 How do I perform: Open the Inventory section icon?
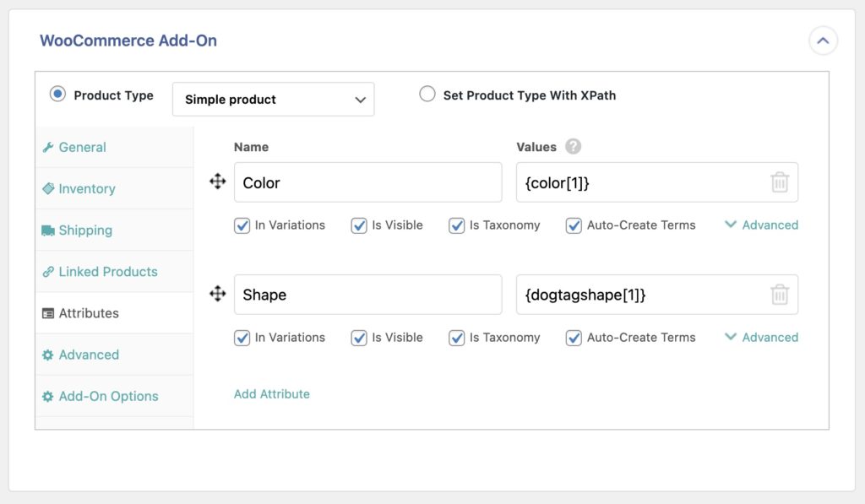50,188
